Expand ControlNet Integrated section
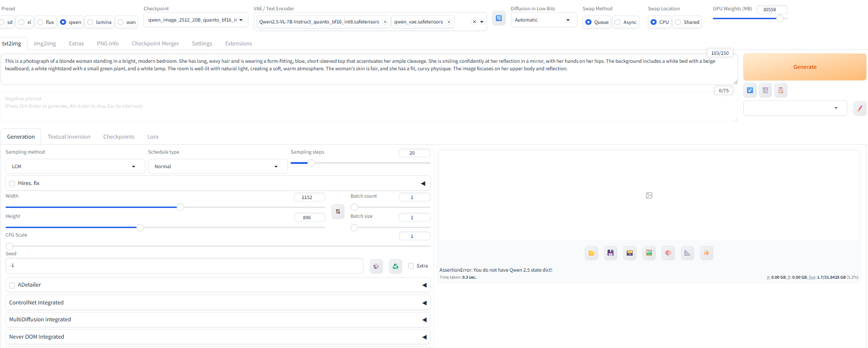This screenshot has width=868, height=348. 218,303
